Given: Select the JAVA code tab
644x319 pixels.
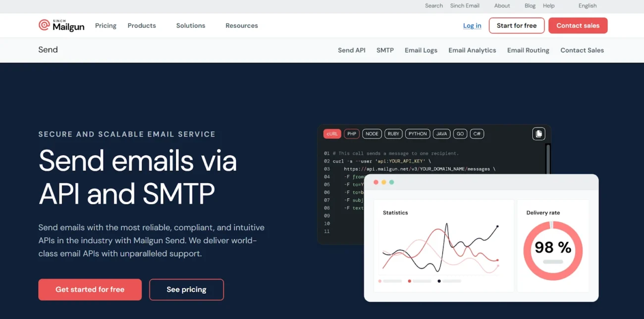Looking at the screenshot, I should tap(441, 134).
